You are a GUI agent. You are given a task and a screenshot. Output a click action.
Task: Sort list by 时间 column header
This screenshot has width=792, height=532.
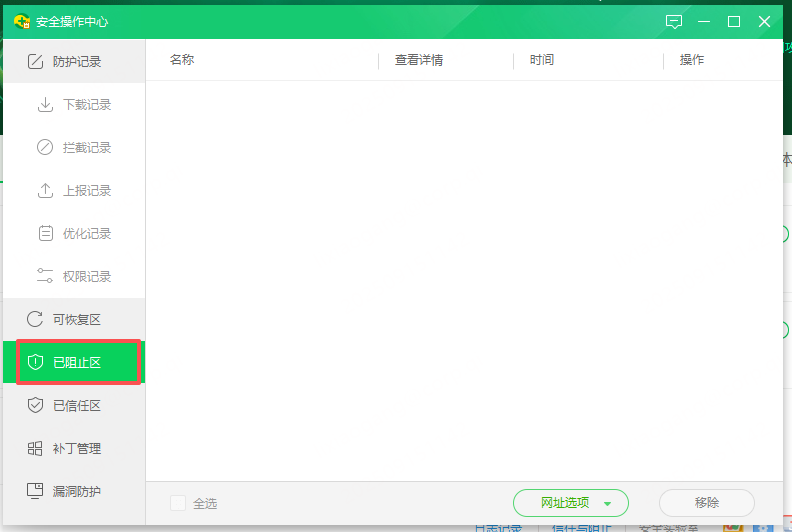[542, 60]
